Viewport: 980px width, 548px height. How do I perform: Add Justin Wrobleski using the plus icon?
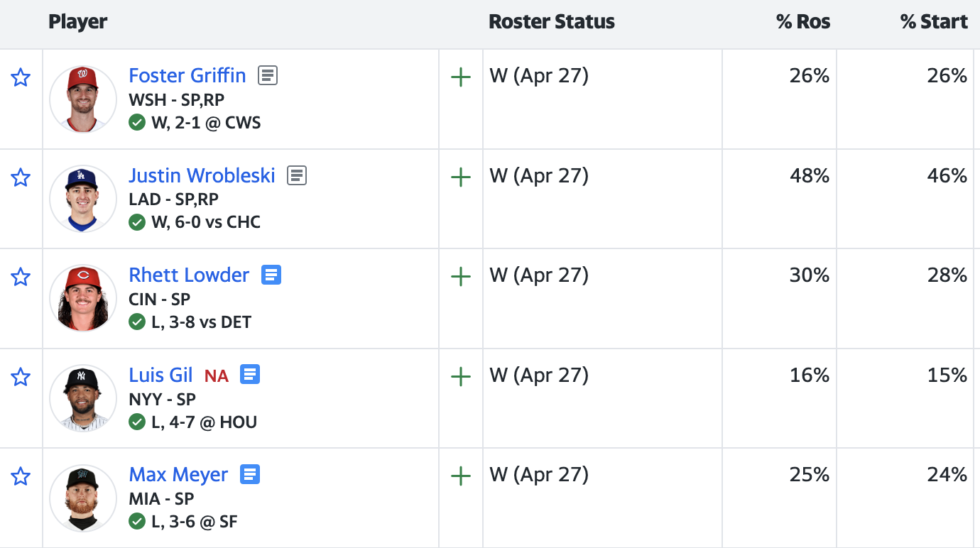point(461,177)
